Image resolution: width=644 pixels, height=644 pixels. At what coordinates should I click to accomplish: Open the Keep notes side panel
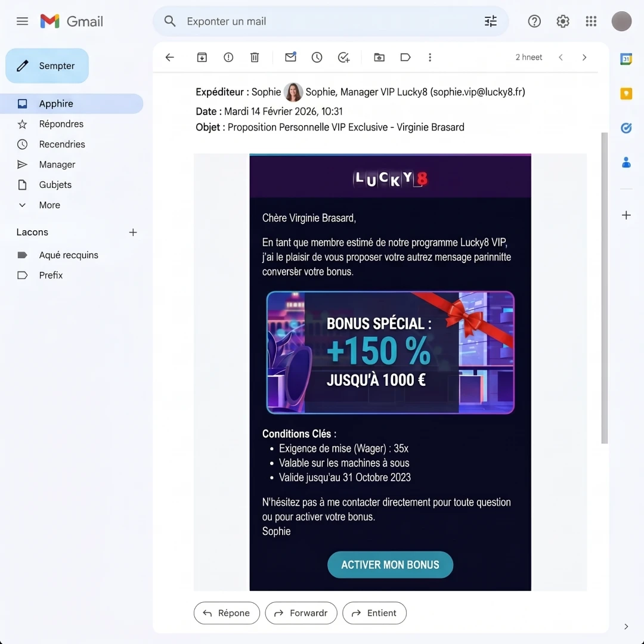pos(626,94)
